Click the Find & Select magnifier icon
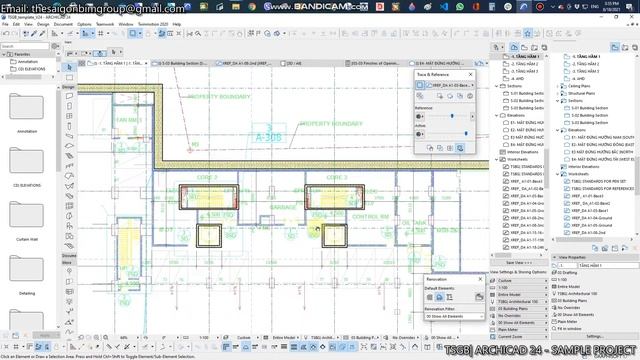The height and width of the screenshot is (360, 640). [198, 34]
